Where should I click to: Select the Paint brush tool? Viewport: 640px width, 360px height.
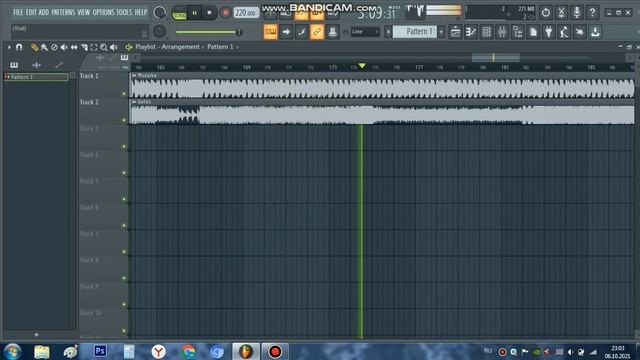(44, 47)
